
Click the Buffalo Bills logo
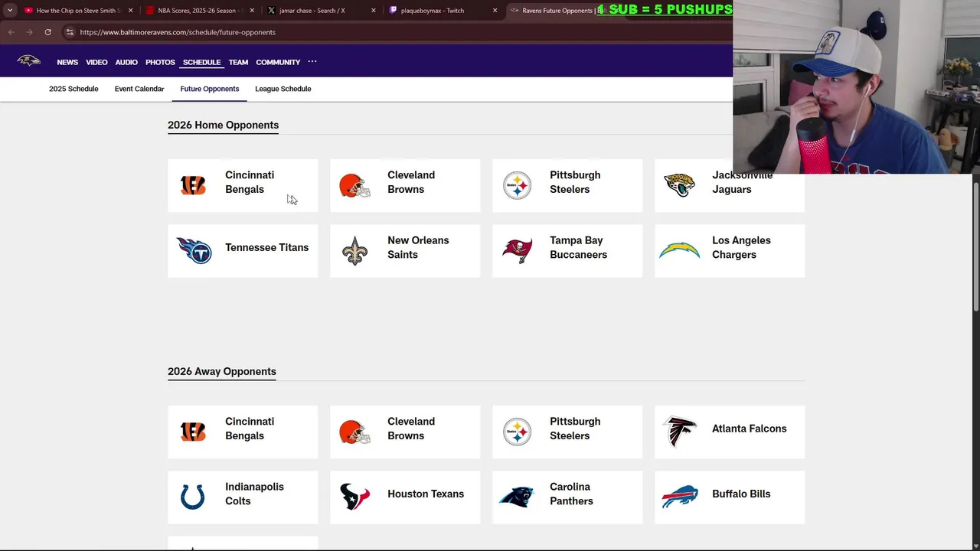tap(679, 497)
